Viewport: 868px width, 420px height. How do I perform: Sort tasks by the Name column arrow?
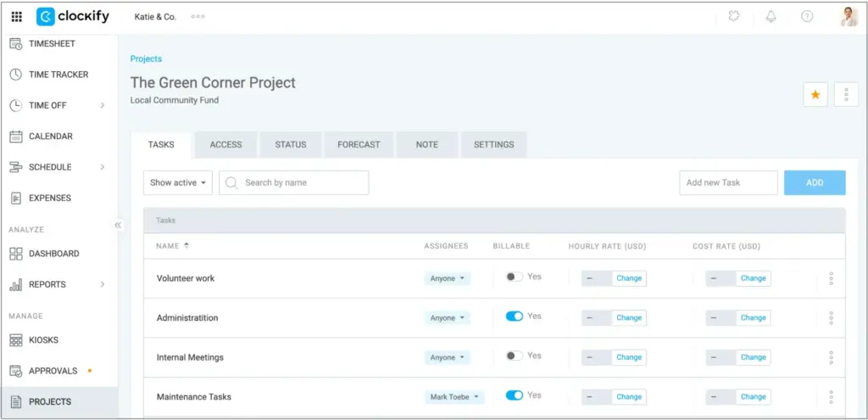pos(186,246)
